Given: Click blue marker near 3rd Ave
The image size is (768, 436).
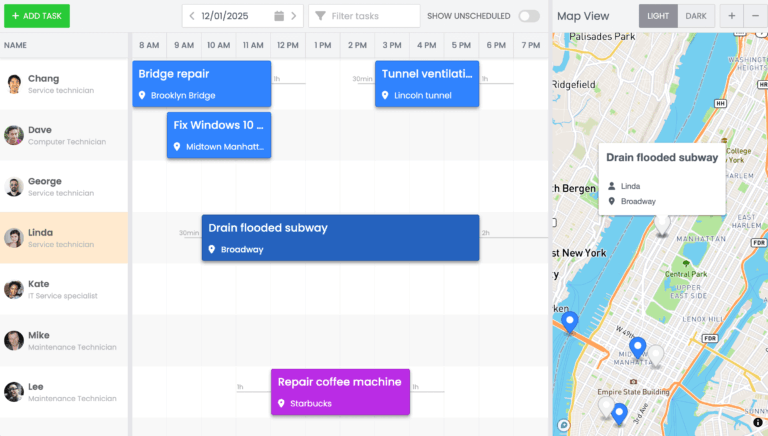Looking at the screenshot, I should pyautogui.click(x=619, y=413).
